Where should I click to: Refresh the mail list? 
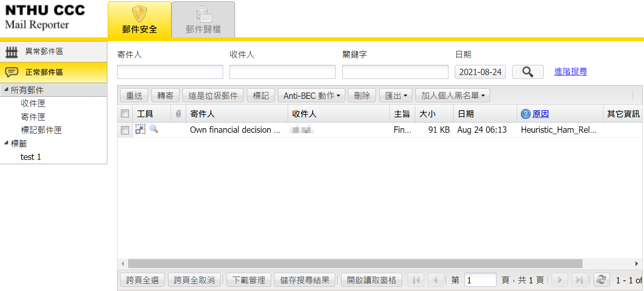[601, 280]
